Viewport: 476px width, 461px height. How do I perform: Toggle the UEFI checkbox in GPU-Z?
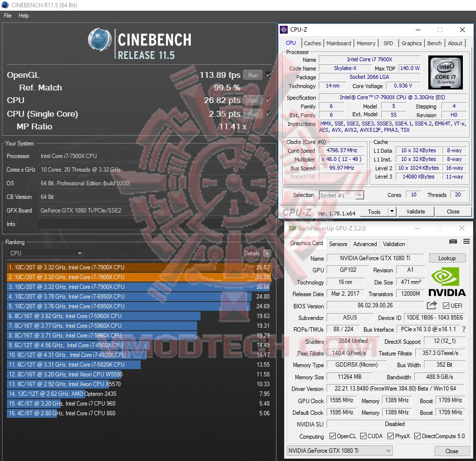(x=446, y=306)
